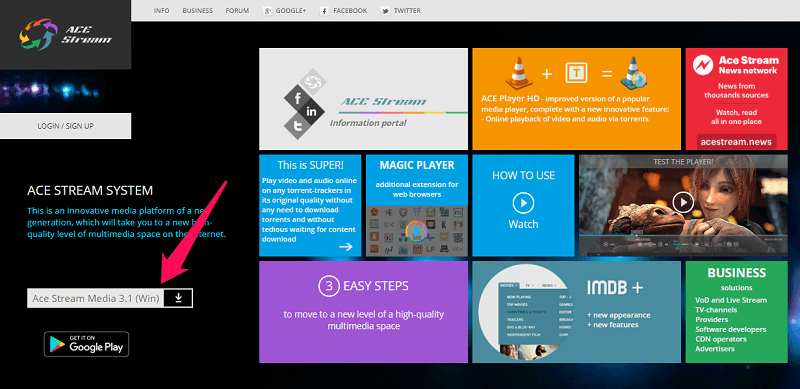
Task: Go to the FORUM page
Action: (237, 11)
